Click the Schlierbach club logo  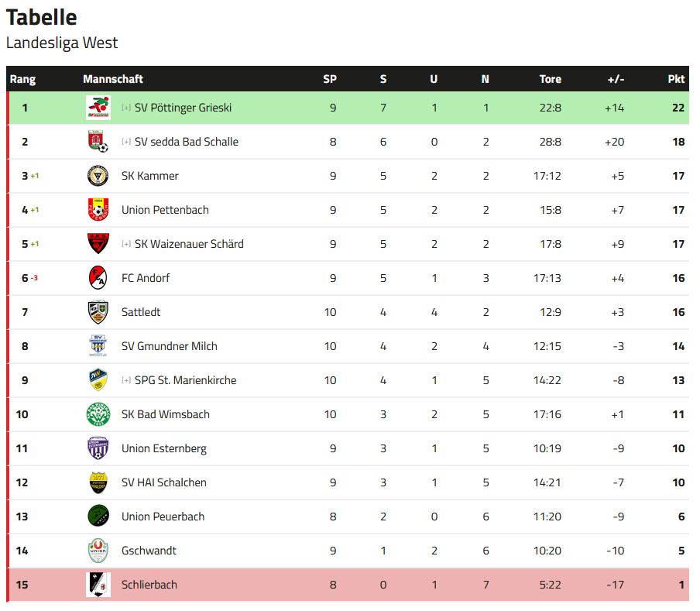click(x=98, y=584)
